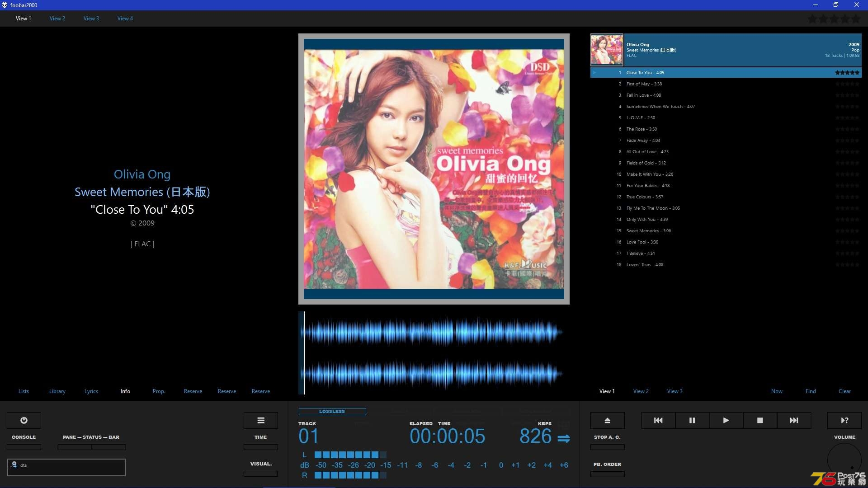Set rating stars in top right corner
The width and height of the screenshot is (868, 488).
tap(834, 19)
